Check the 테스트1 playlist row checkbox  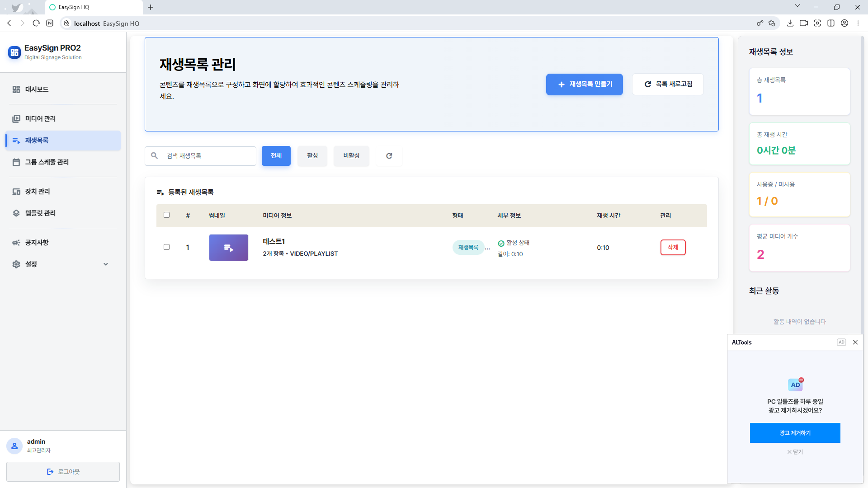[x=166, y=247]
